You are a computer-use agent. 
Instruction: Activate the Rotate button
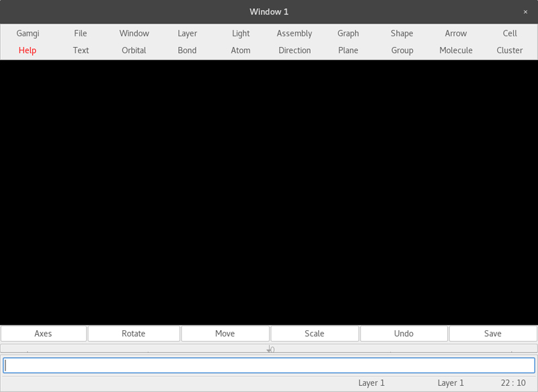point(134,334)
